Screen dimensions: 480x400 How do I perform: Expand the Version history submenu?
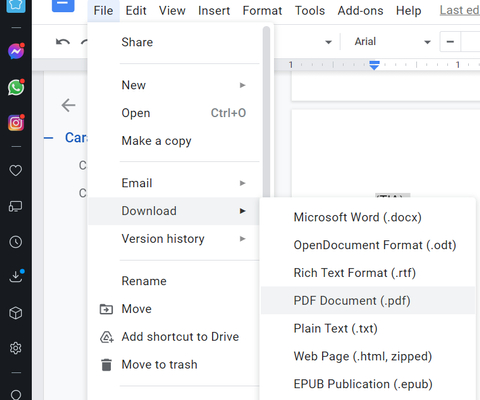pos(173,239)
